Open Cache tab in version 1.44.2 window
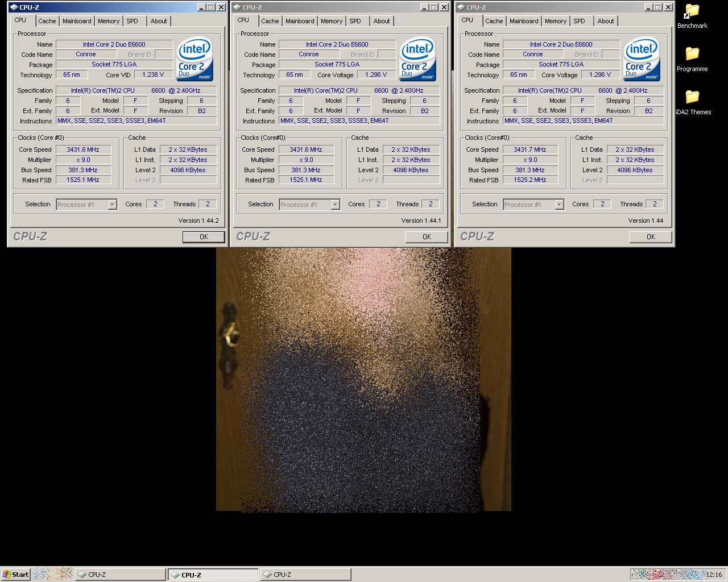 click(47, 21)
